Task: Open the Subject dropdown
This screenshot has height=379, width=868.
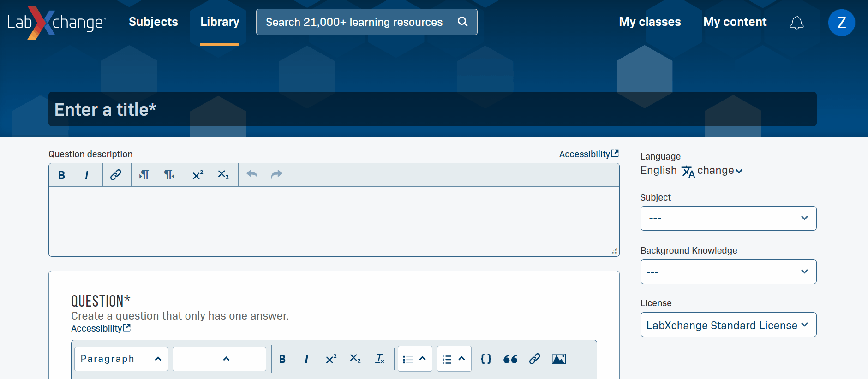Action: pos(728,218)
